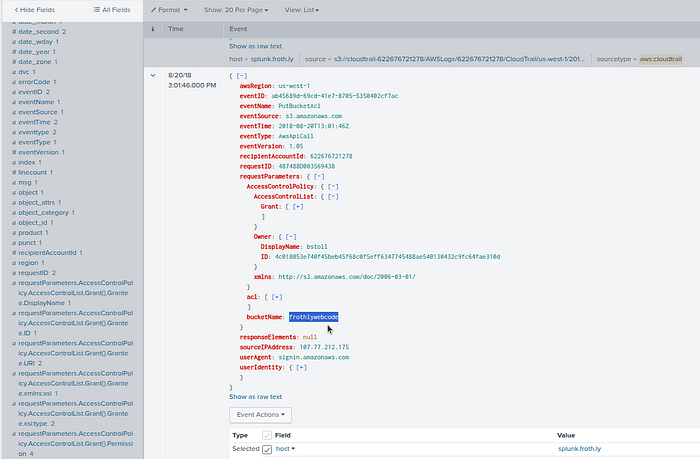Select the date_wday field in sidebar
700x459 pixels.
point(36,42)
